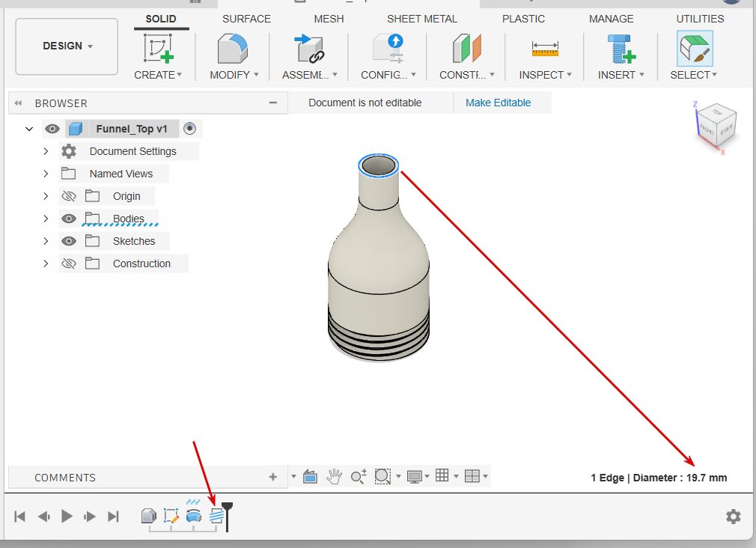Activate the Pan hand tool
Screen dimensions: 756x548
(x=334, y=477)
